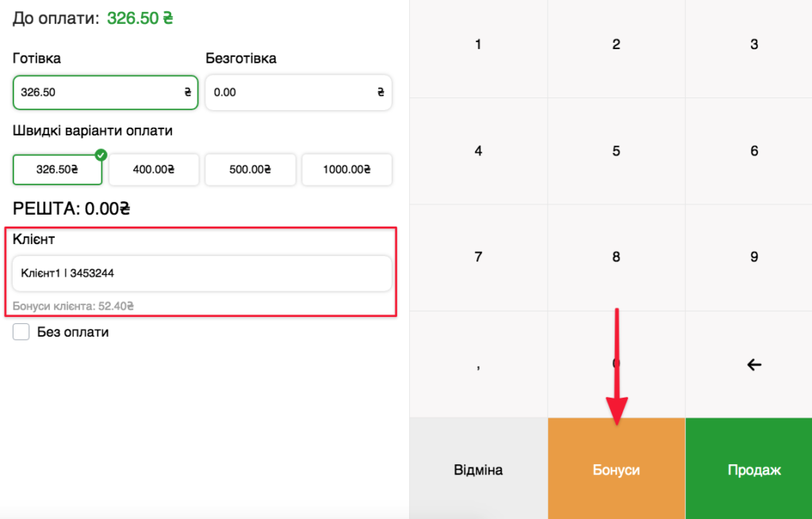Tick the "Без оплати" checkbox
This screenshot has height=519, width=812.
pos(21,332)
